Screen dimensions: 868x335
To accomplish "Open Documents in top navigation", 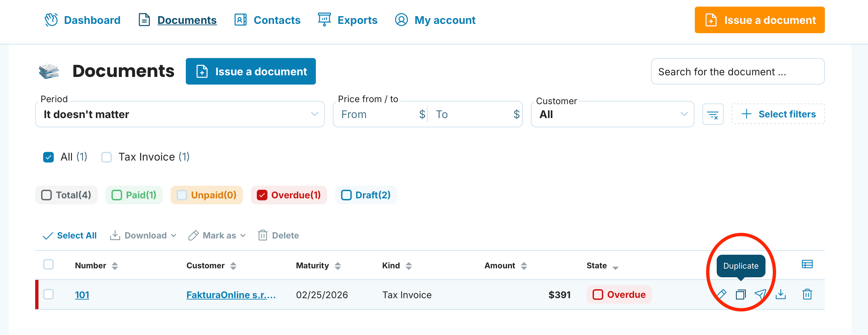I will click(x=178, y=20).
